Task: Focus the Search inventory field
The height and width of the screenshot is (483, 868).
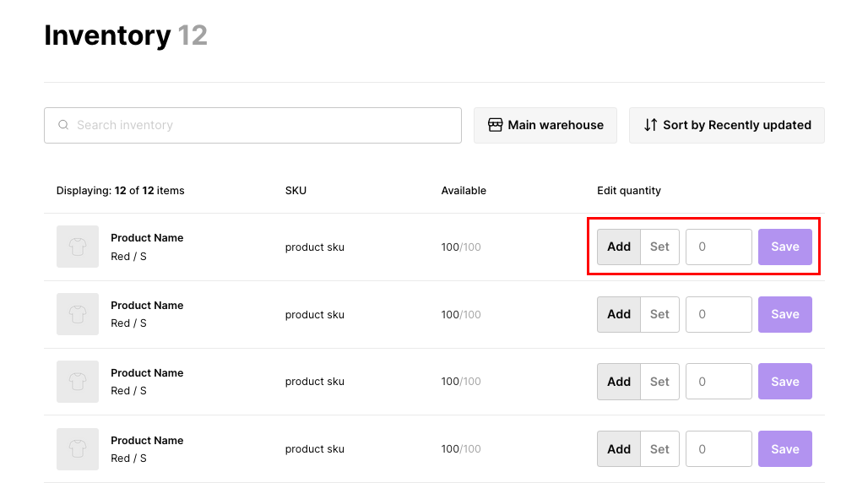Action: tap(262, 125)
